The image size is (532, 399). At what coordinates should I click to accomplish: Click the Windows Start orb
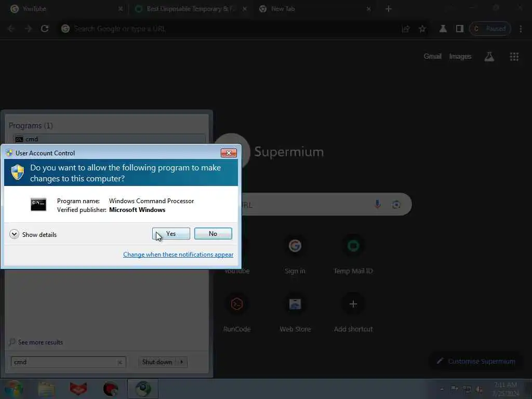[14, 389]
